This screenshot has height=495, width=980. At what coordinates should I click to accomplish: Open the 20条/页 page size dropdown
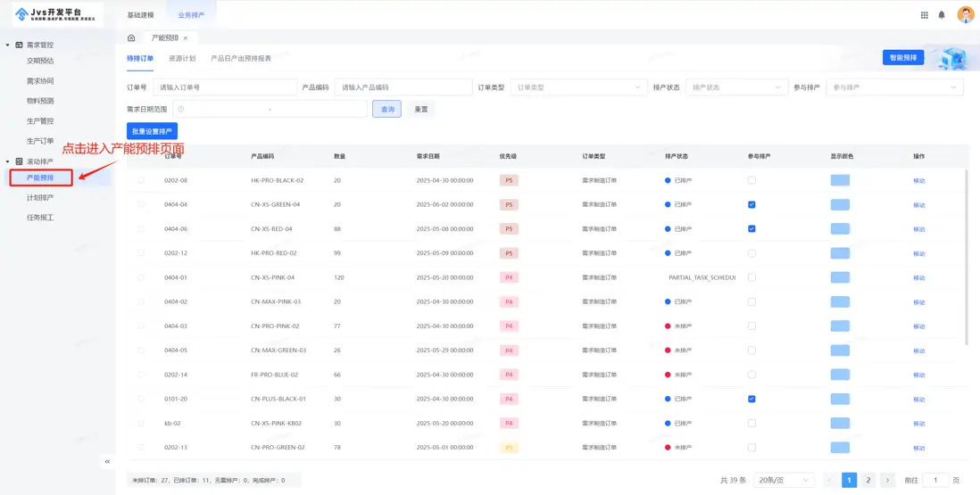coord(784,480)
